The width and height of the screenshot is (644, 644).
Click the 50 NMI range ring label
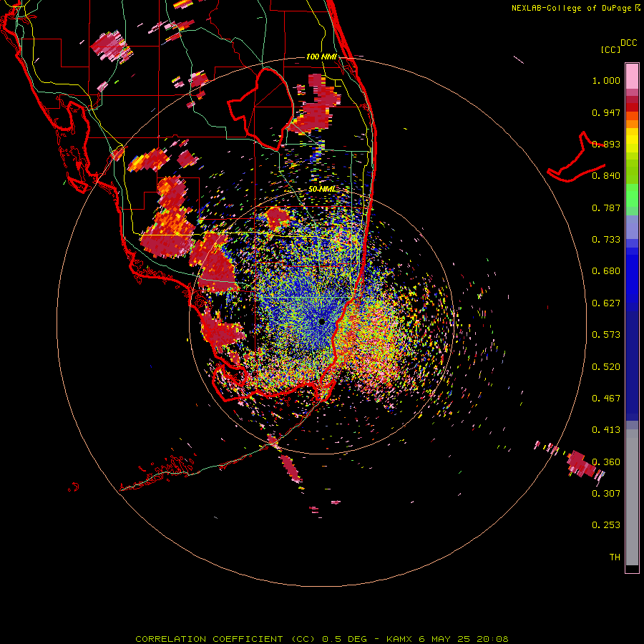click(321, 190)
